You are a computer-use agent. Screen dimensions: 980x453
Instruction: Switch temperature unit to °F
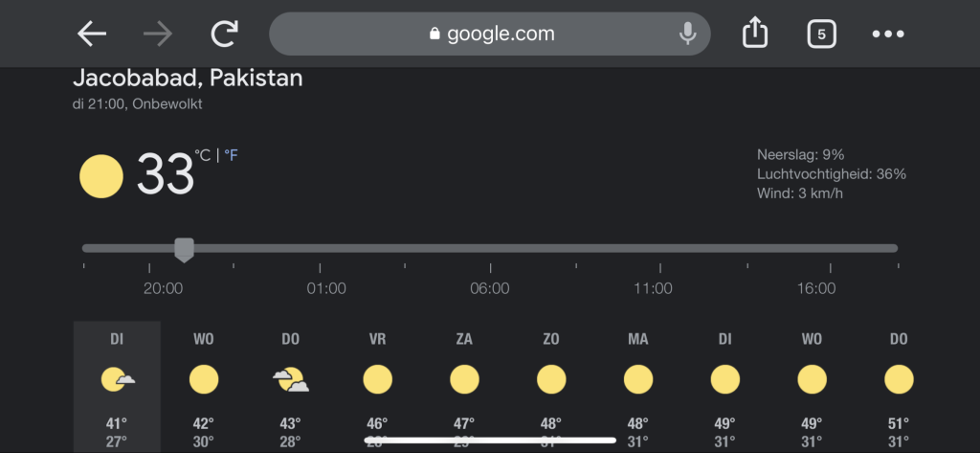(231, 155)
